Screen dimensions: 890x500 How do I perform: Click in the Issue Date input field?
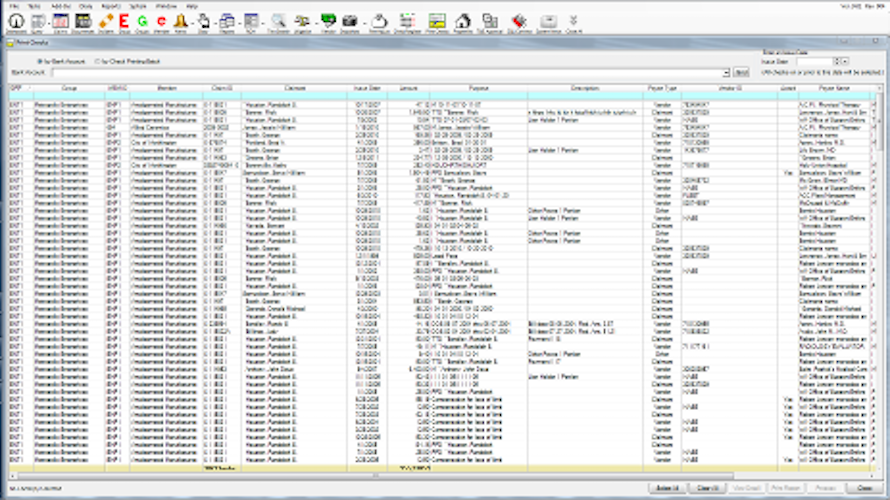(x=815, y=61)
